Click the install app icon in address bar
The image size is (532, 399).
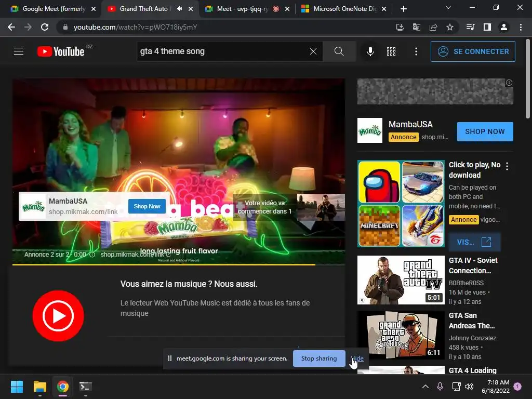(x=400, y=27)
